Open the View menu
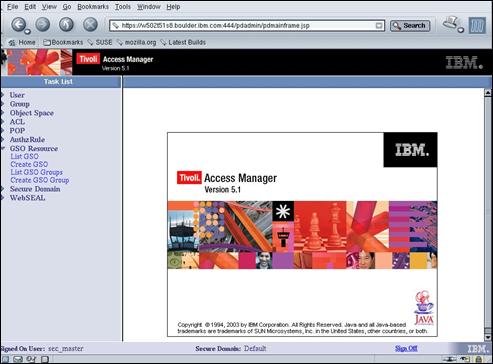The image size is (493, 364). click(x=49, y=7)
